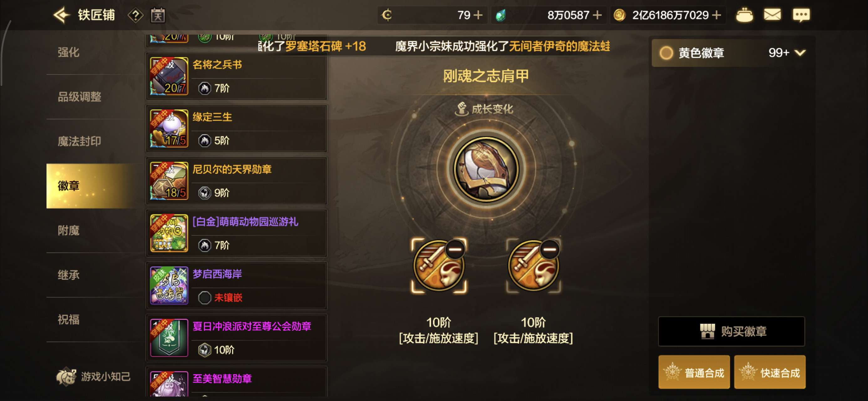868x401 pixels.
Task: Click the 快速合成 button
Action: [x=770, y=372]
